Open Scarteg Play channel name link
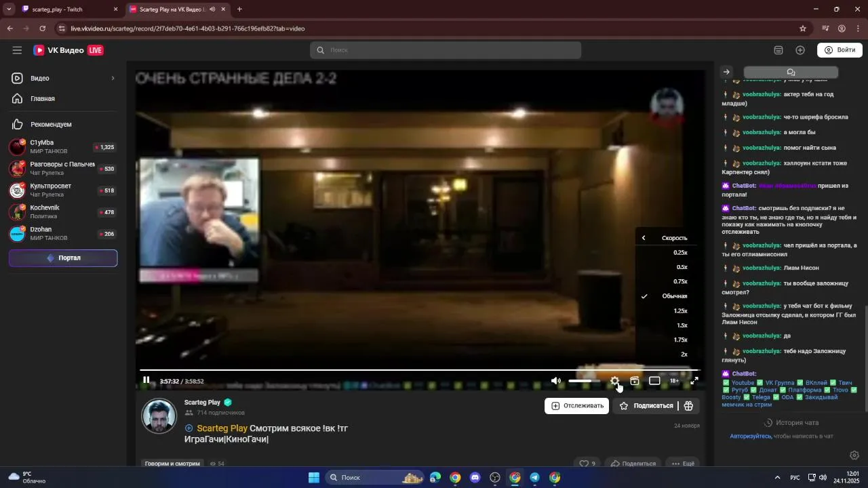 pyautogui.click(x=202, y=403)
